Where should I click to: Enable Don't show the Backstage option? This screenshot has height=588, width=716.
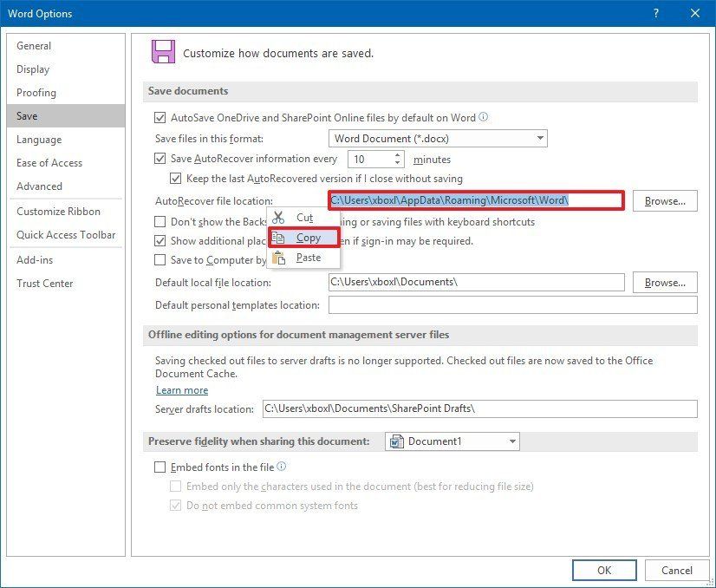pos(159,222)
